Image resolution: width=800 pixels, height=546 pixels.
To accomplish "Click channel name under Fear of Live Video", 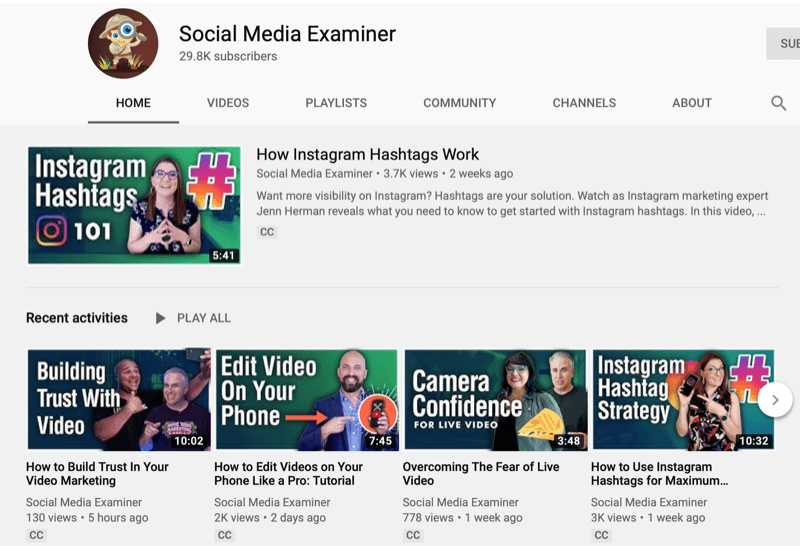I will [x=460, y=502].
